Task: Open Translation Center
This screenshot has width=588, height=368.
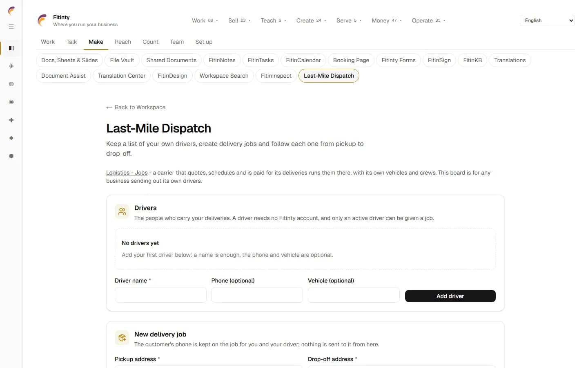Action: click(122, 76)
